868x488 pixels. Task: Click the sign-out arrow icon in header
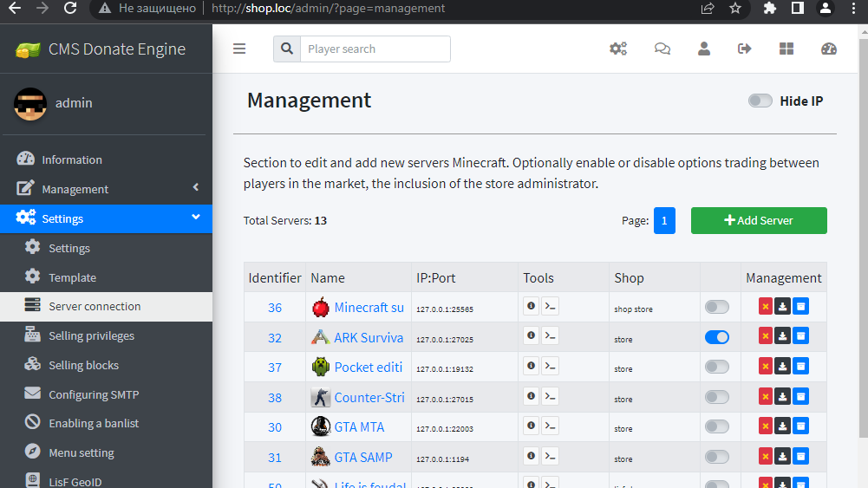pos(744,49)
